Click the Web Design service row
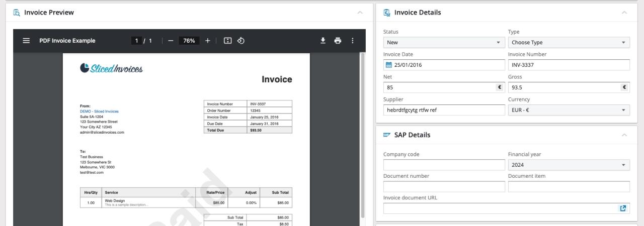Screen dimensions: 644x226 coord(186,203)
